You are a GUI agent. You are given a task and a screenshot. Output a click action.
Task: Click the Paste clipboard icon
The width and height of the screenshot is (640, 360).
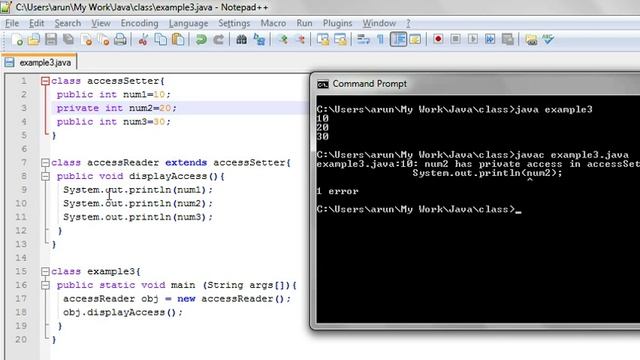tap(178, 40)
